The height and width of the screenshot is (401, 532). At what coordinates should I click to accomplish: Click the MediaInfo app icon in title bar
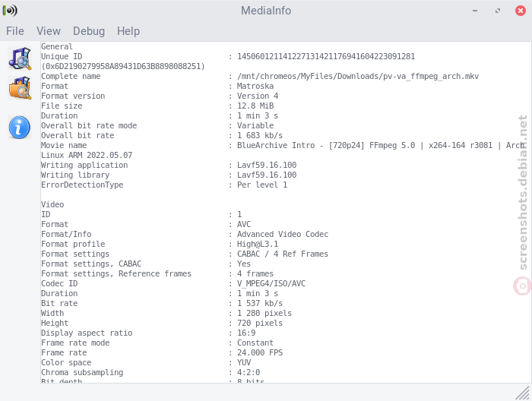click(x=10, y=11)
